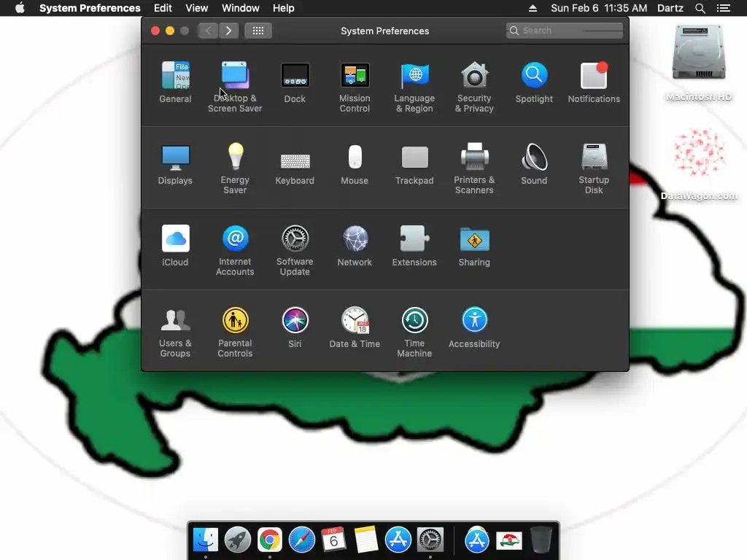The height and width of the screenshot is (560, 747).
Task: Open the System Preferences menu
Action: point(90,8)
